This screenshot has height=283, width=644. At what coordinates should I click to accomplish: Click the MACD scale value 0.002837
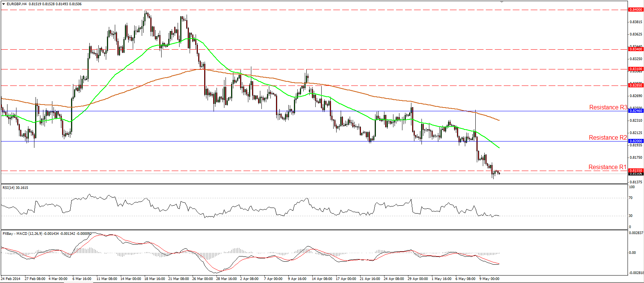click(636, 233)
